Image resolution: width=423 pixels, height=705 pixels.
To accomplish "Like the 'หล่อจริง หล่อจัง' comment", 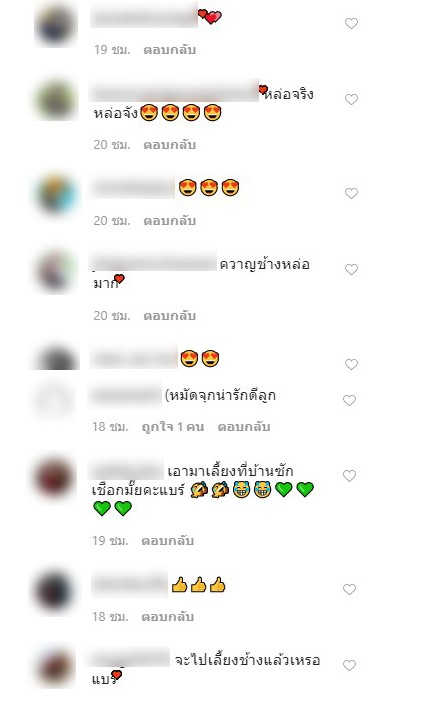I will [x=351, y=99].
